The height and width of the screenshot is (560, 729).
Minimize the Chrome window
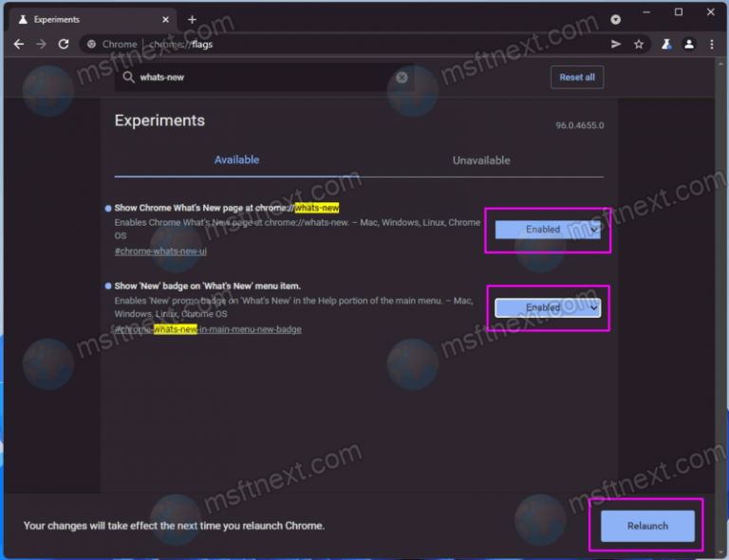(646, 12)
